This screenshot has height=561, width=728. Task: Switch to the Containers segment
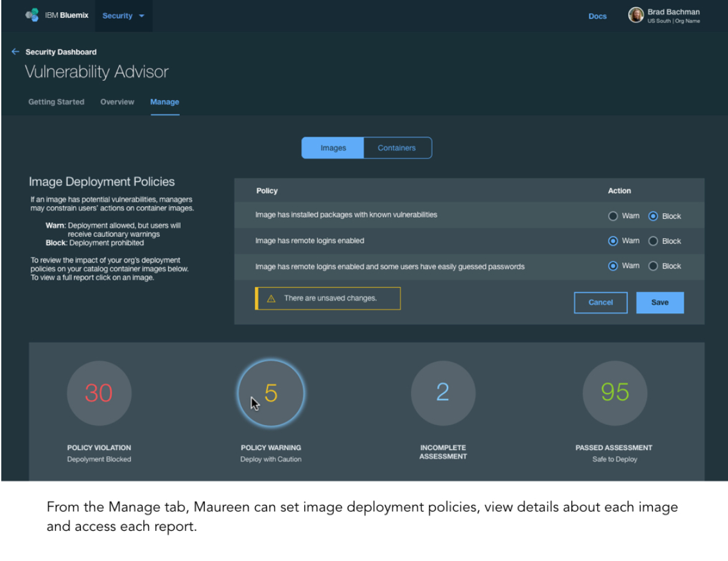(397, 148)
